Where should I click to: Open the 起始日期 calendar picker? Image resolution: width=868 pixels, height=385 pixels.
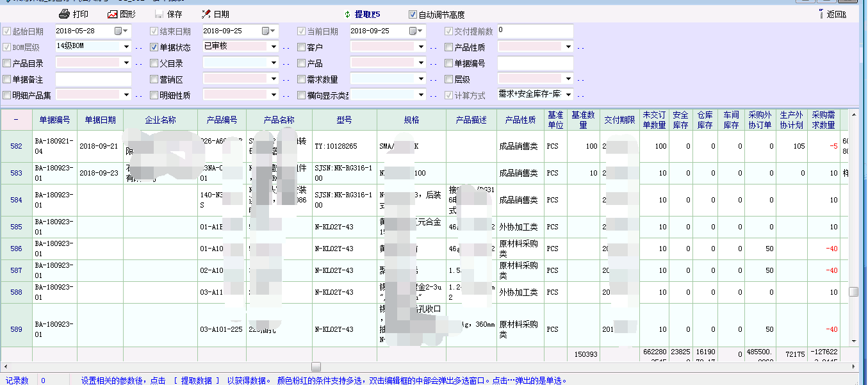pos(119,31)
